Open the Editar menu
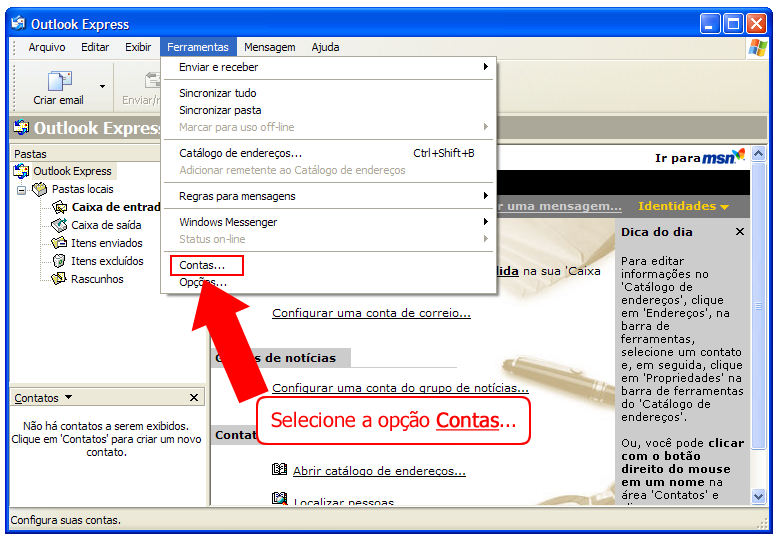 tap(95, 47)
